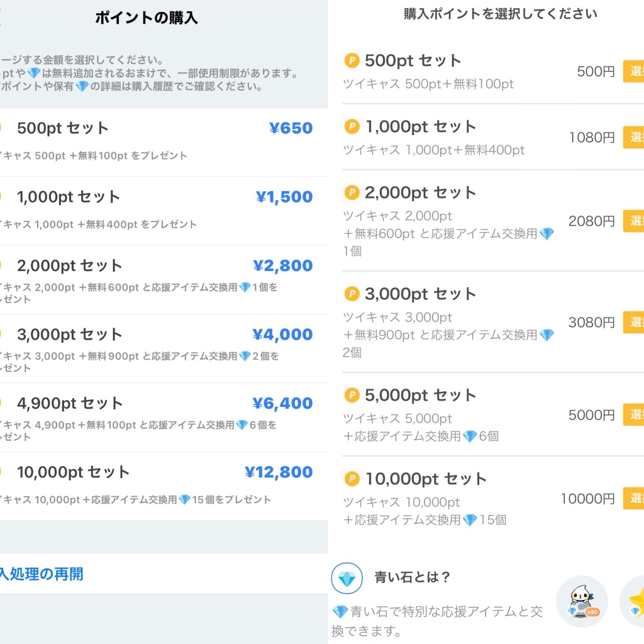The height and width of the screenshot is (644, 644).
Task: Tap select button beside 5000円
Action: (x=633, y=415)
